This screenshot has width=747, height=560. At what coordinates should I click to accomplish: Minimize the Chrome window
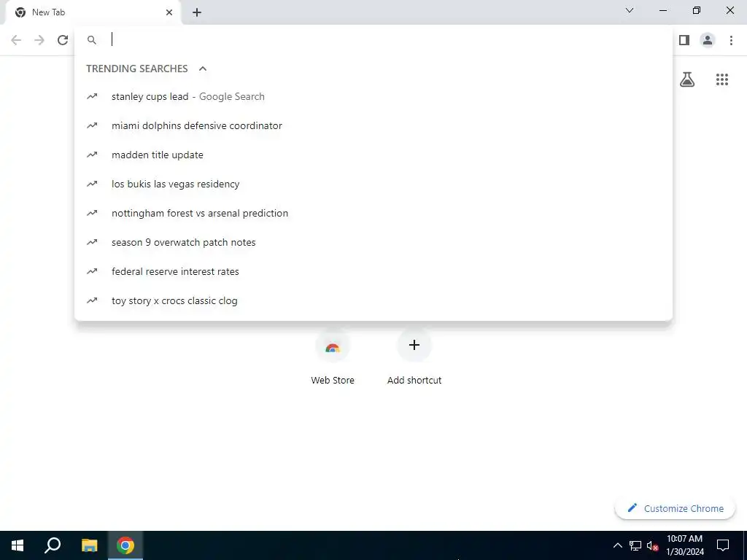click(x=663, y=10)
